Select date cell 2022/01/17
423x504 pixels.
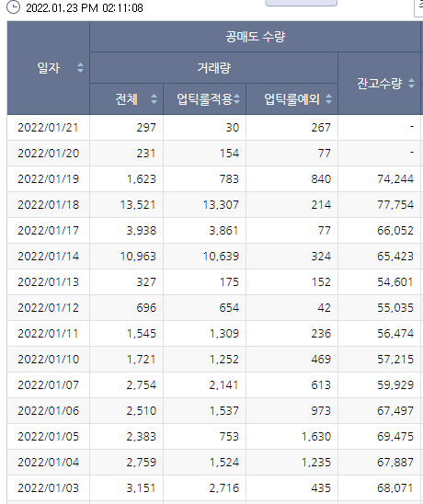(x=48, y=231)
